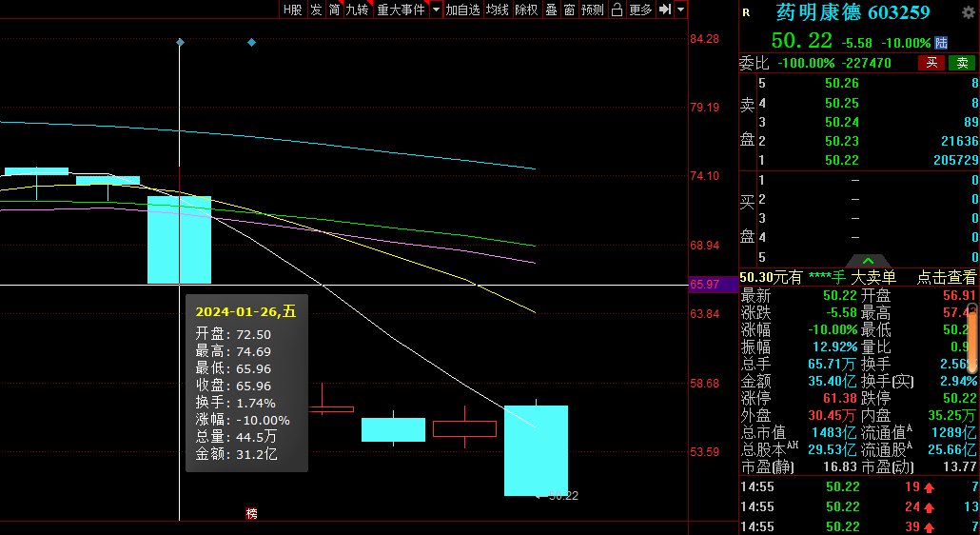Viewport: 980px width, 535px height.
Task: Click sell level 1 price 50.22
Action: [x=841, y=161]
